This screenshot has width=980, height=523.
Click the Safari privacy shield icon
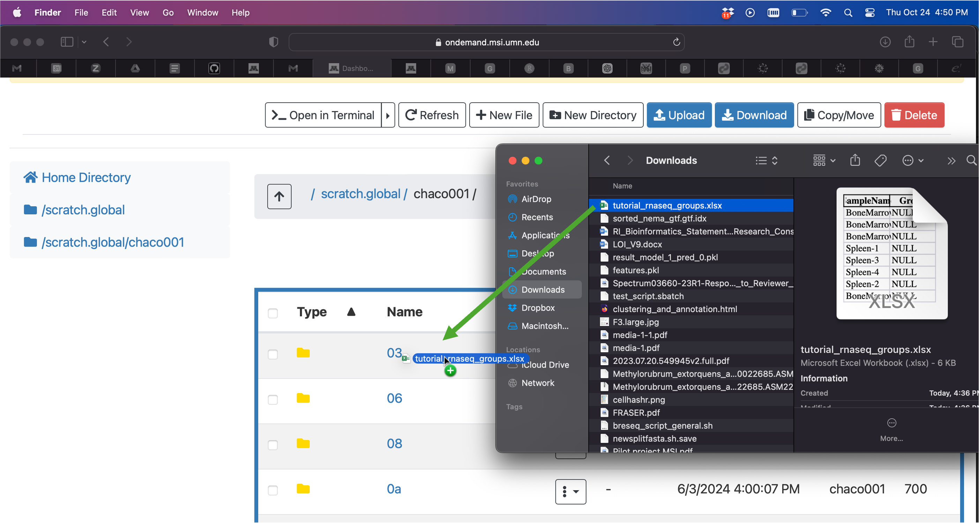[x=274, y=42]
